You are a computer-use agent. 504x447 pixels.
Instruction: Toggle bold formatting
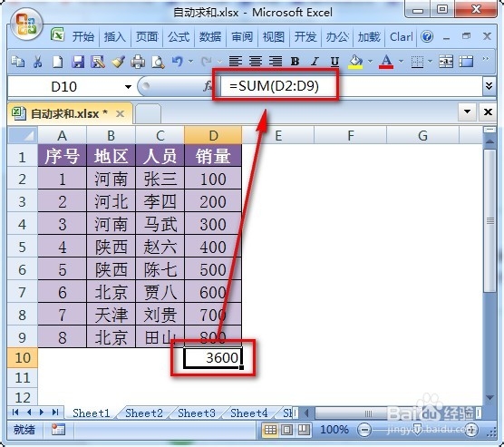[296, 61]
